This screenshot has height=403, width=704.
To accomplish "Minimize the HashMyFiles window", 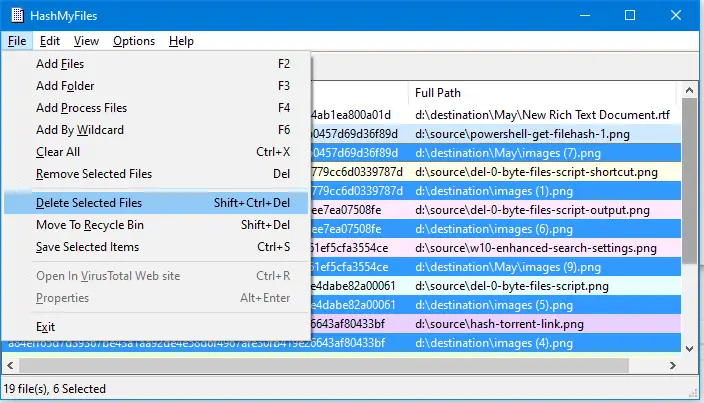I will point(585,15).
